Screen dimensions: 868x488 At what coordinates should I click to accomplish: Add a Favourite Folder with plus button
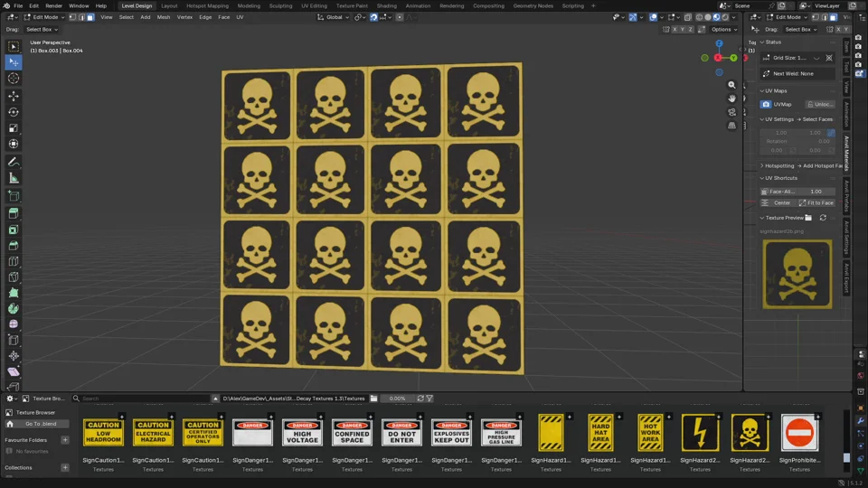click(x=65, y=440)
